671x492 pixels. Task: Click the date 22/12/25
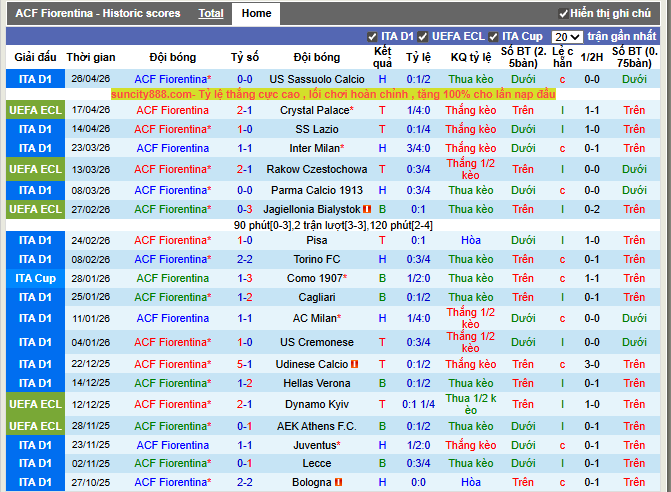tap(91, 364)
